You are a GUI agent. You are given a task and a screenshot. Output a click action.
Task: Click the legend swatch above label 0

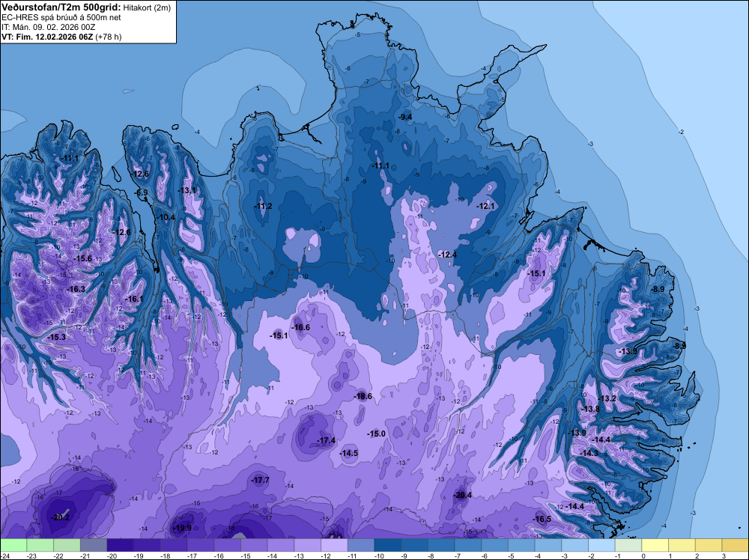coord(655,545)
